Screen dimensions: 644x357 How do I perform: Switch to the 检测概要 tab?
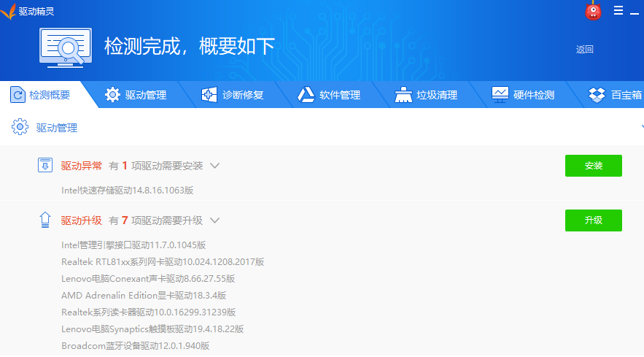pos(42,95)
